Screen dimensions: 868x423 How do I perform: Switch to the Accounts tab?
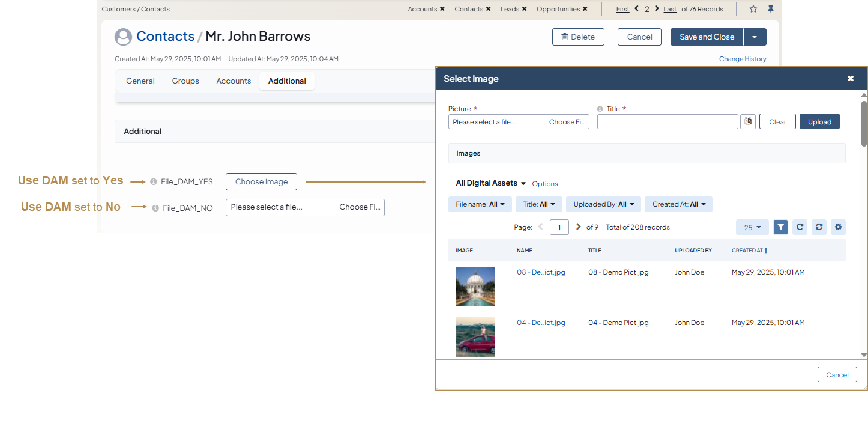pos(234,81)
